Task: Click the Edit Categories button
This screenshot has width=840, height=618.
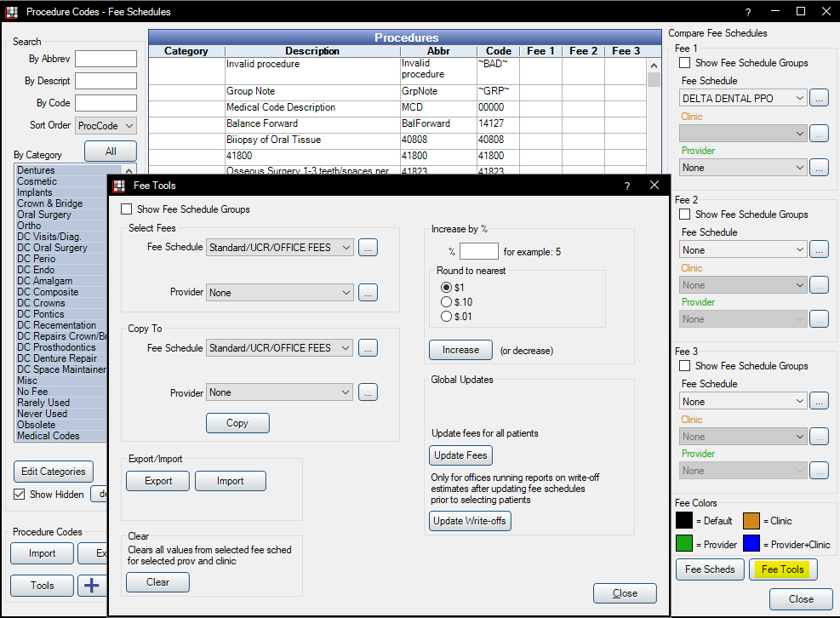Action: point(54,472)
